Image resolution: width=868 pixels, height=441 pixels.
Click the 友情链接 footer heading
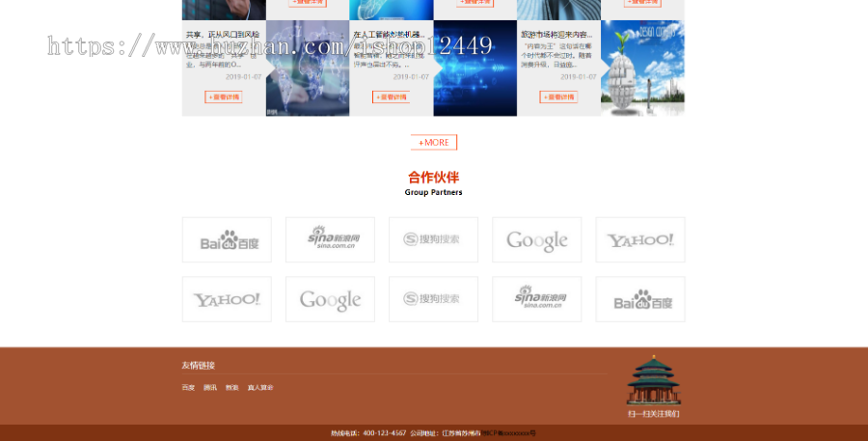[198, 365]
